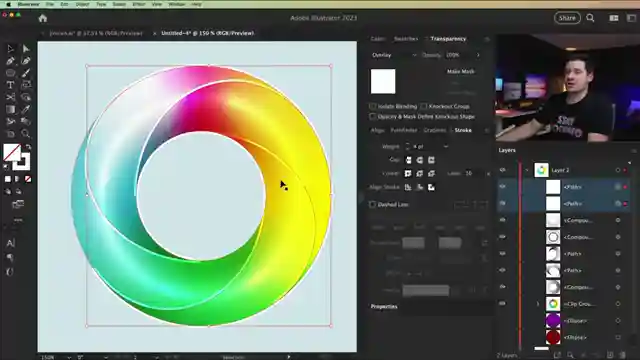This screenshot has width=640, height=360.
Task: Choose the bevel join corner icon
Action: [431, 173]
